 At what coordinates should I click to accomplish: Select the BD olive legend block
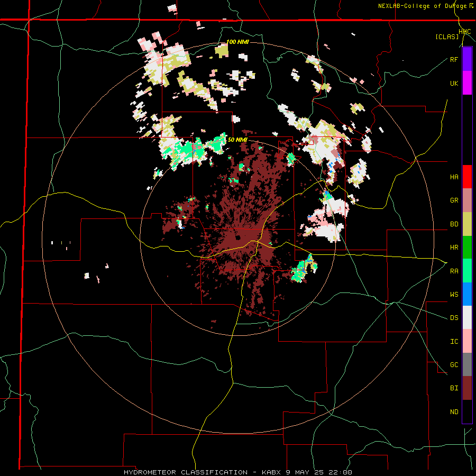coord(467,224)
